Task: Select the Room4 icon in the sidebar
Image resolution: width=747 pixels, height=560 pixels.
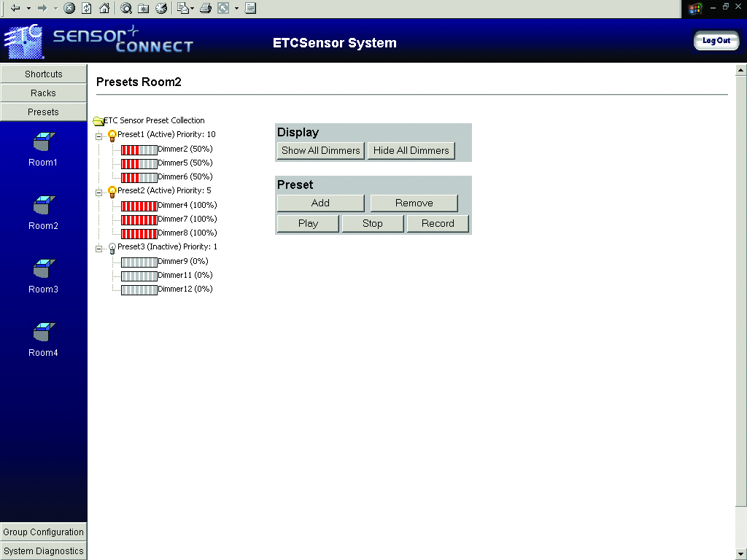Action: (44, 332)
